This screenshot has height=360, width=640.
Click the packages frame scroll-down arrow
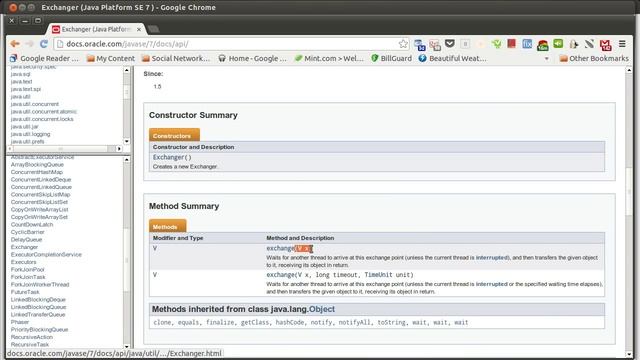point(127,141)
